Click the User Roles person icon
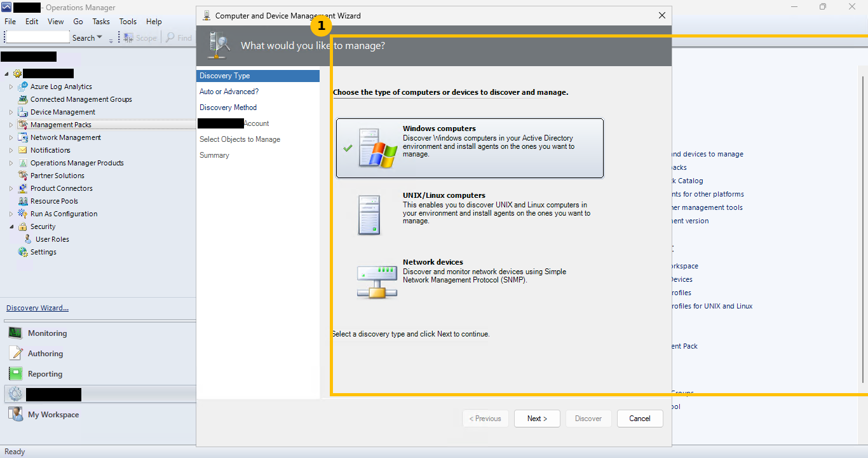Viewport: 868px width, 458px height. pyautogui.click(x=28, y=239)
